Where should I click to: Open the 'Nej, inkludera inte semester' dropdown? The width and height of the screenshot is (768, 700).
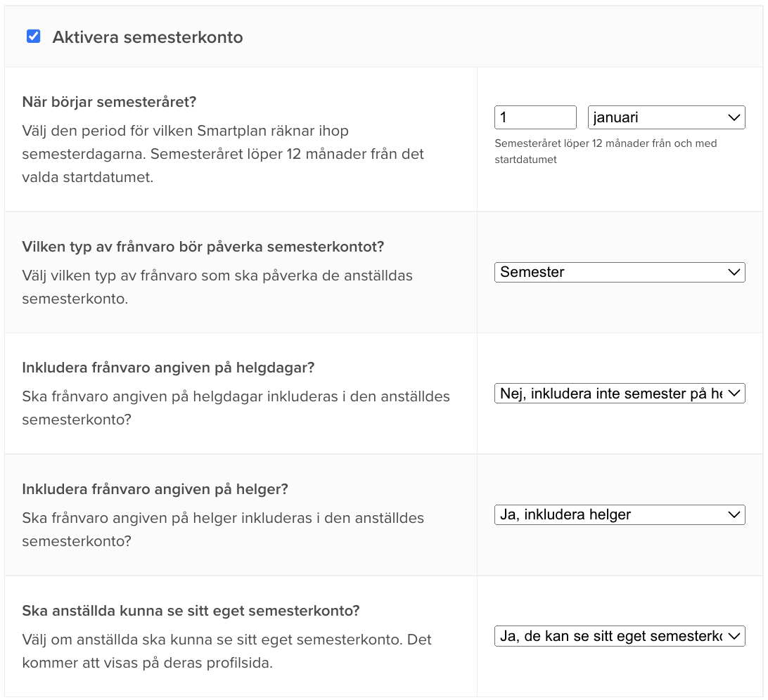pos(620,394)
